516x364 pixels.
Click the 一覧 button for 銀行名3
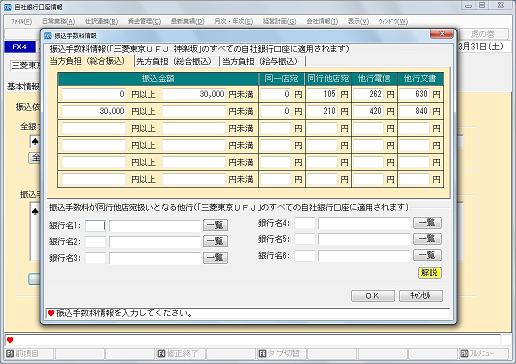point(215,257)
